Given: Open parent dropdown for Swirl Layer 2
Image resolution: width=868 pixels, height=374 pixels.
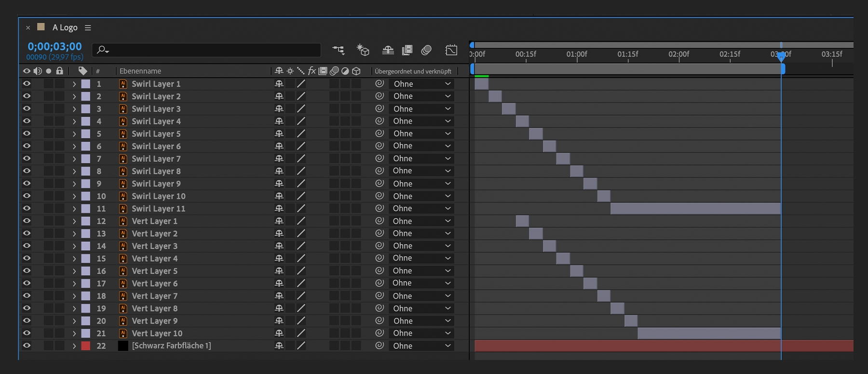Looking at the screenshot, I should tap(421, 96).
